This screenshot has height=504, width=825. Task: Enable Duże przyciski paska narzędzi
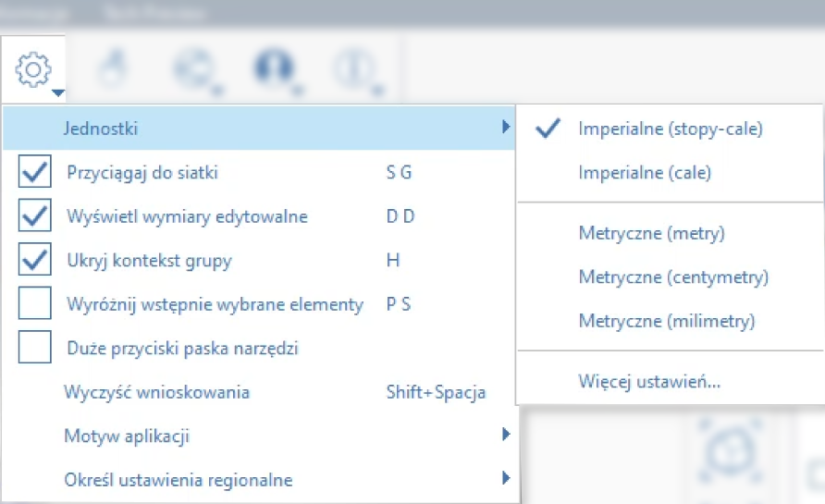(x=35, y=349)
